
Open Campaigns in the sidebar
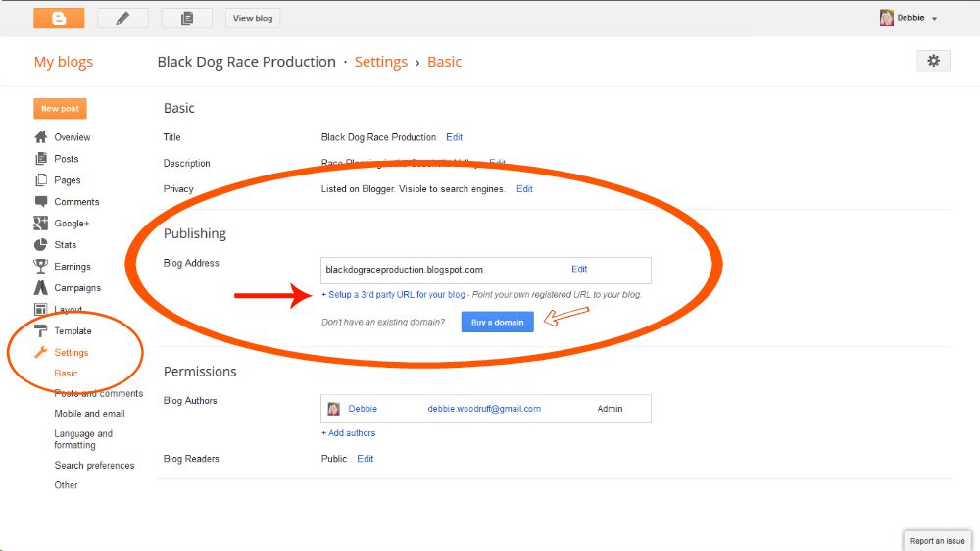coord(76,287)
